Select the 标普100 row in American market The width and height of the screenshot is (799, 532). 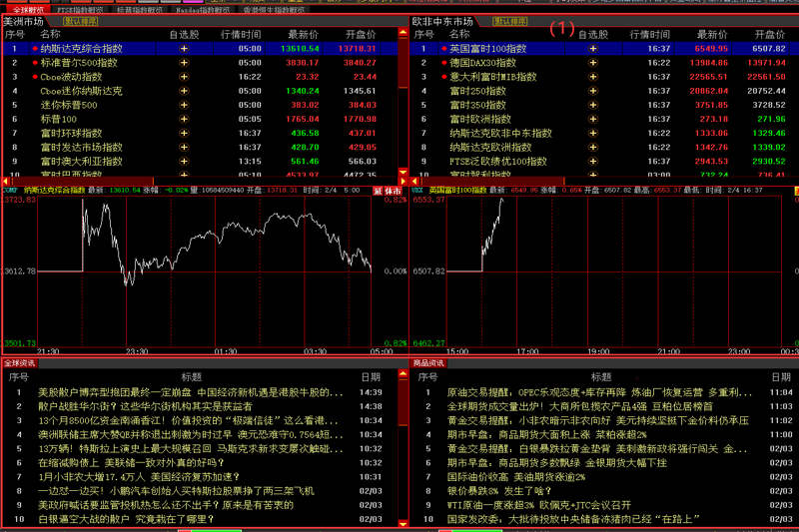[x=58, y=118]
